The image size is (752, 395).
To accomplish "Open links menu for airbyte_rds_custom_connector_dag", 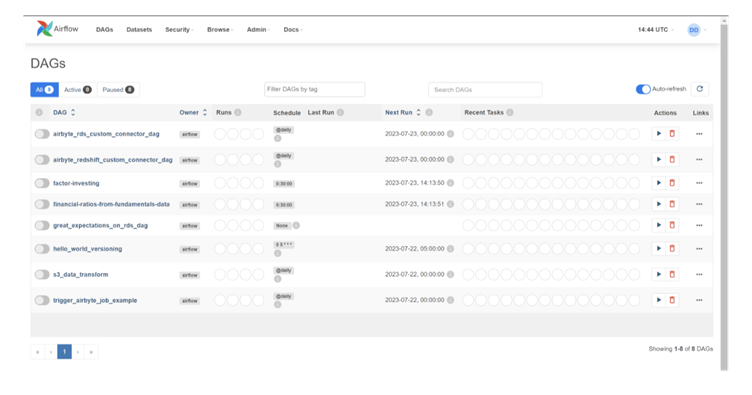I will (x=699, y=134).
